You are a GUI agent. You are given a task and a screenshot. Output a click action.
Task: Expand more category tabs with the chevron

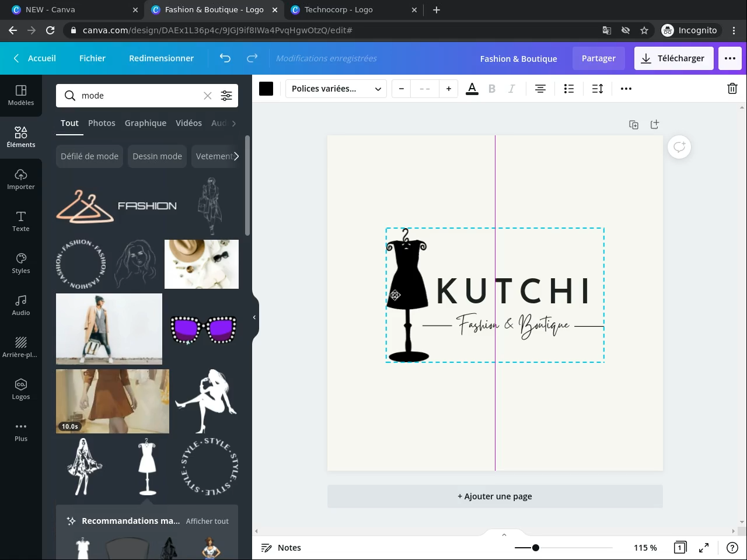tap(234, 123)
